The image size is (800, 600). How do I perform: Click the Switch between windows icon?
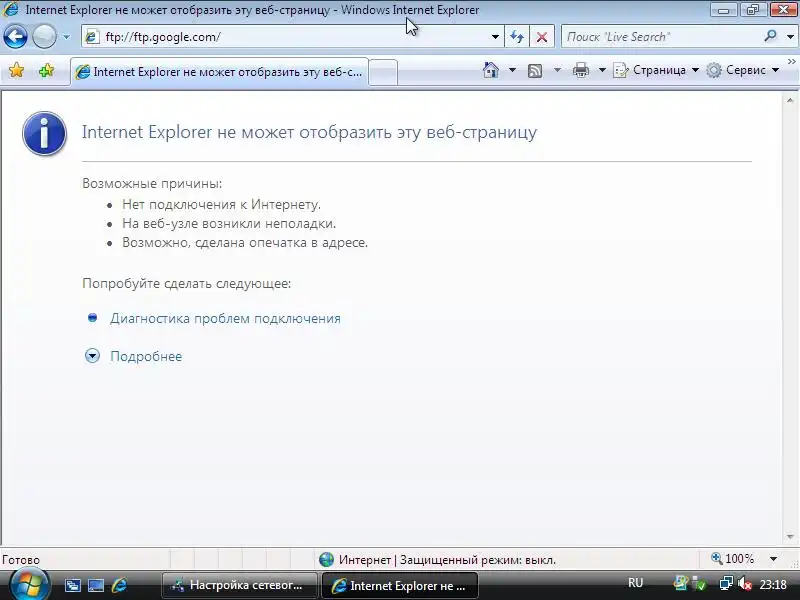point(72,585)
